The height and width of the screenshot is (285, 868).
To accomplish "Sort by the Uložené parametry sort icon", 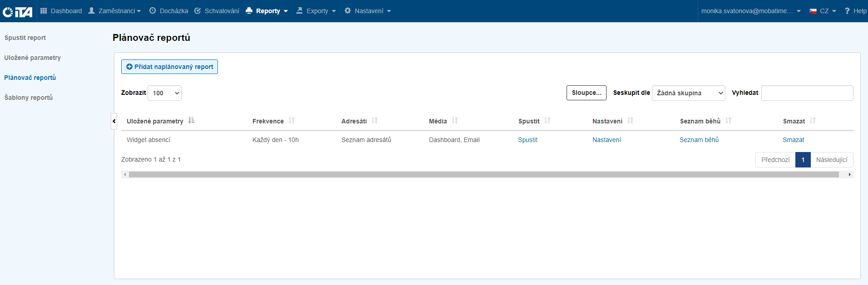I will coord(191,121).
